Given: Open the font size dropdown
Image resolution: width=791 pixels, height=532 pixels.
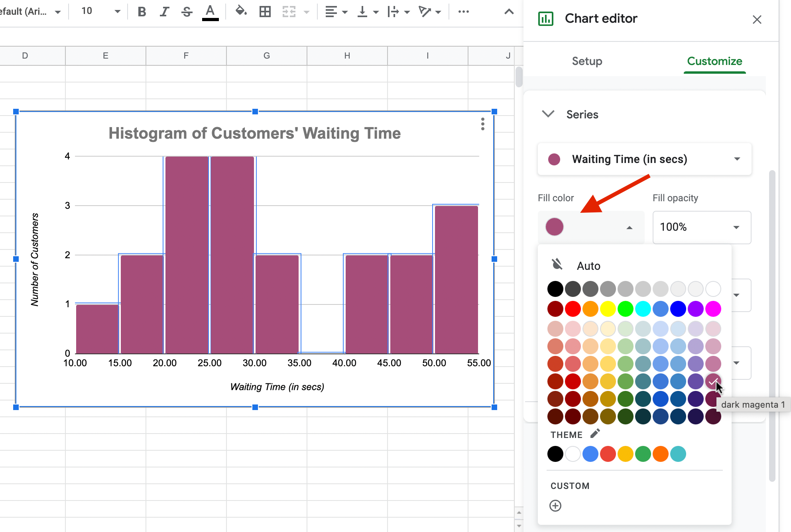Looking at the screenshot, I should 117,12.
